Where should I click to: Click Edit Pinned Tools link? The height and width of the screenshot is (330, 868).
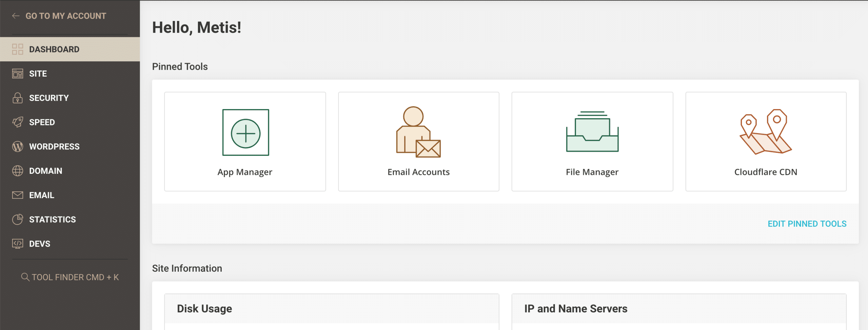click(807, 224)
